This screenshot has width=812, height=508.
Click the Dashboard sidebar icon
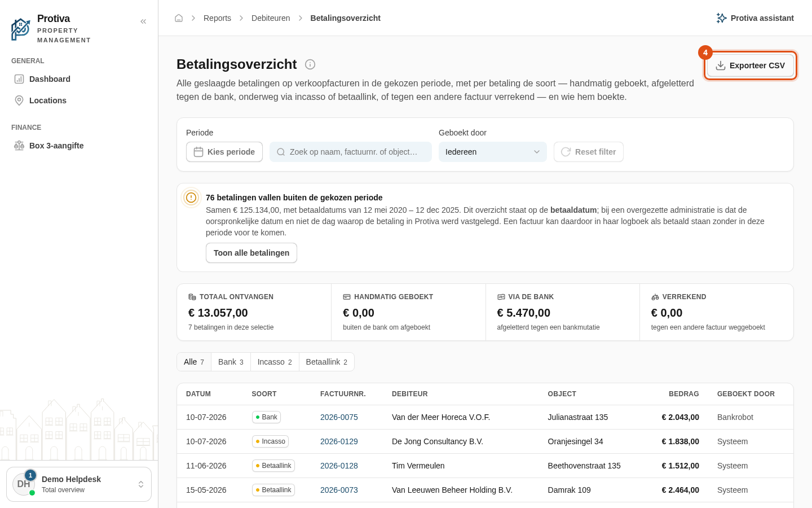(19, 79)
